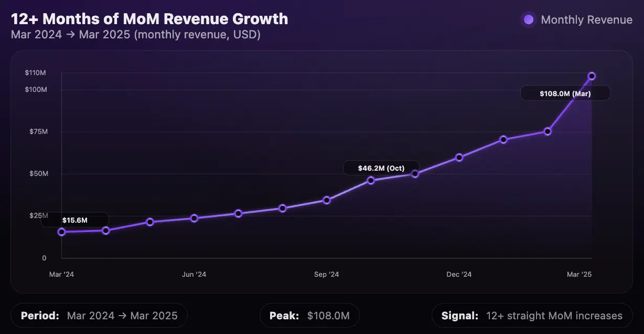Select the Sep '24 data point

click(x=327, y=200)
